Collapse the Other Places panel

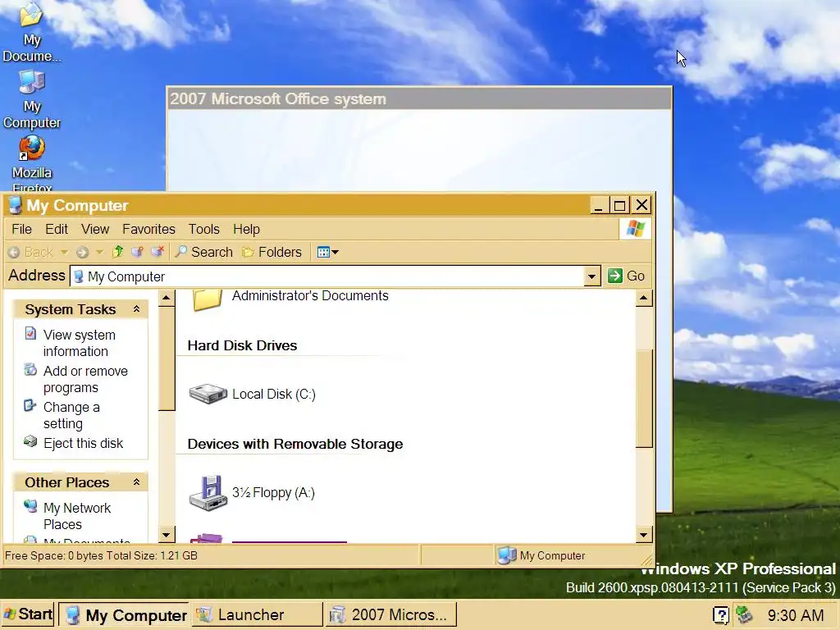click(137, 482)
